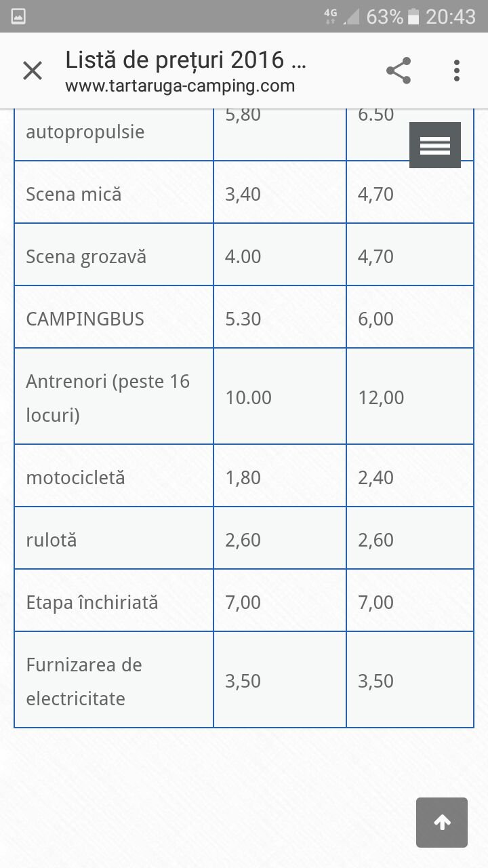The width and height of the screenshot is (488, 868).
Task: Open the hamburger site menu
Action: [x=435, y=145]
